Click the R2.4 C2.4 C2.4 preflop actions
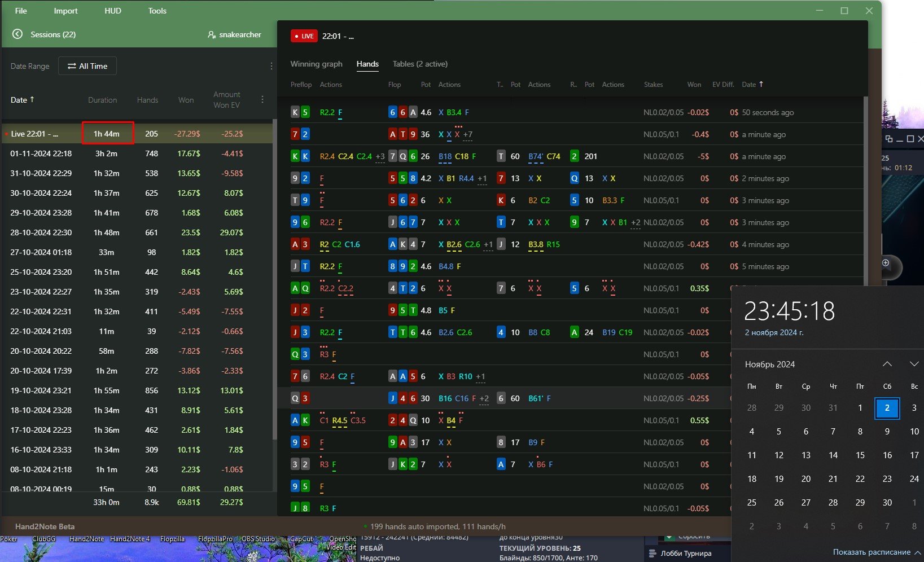924x562 pixels. click(x=345, y=156)
